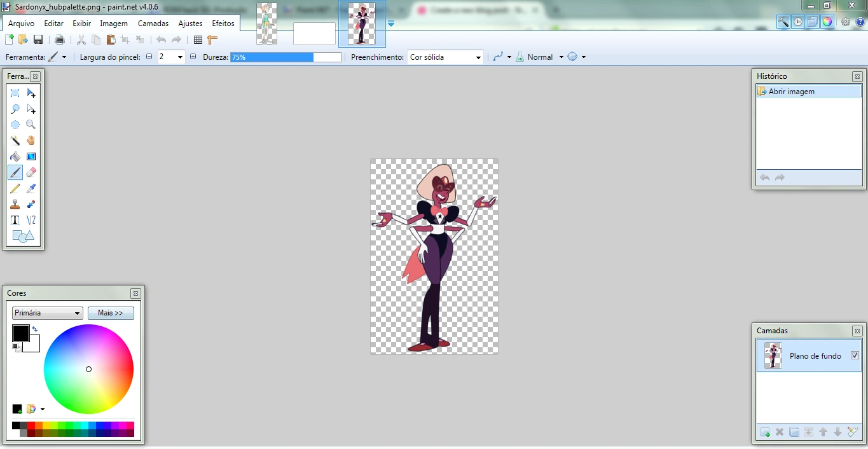The image size is (868, 449).
Task: Select the Clone Stamp tool
Action: (15, 204)
